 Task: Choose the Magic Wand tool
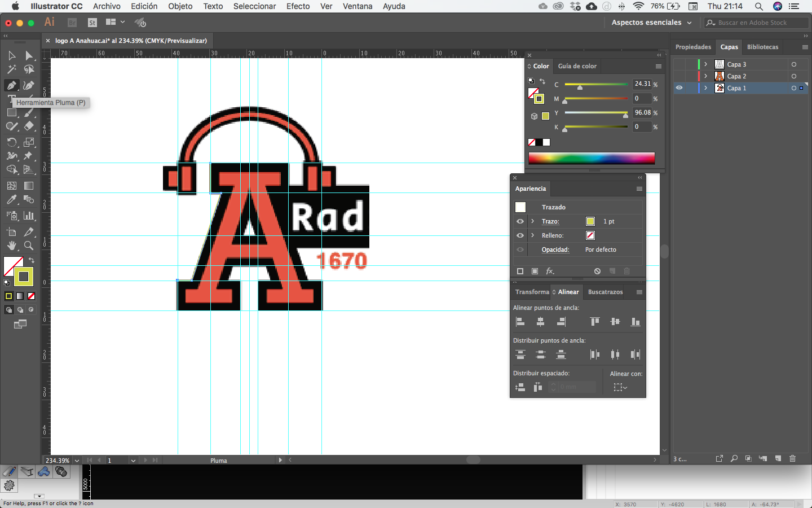(11, 69)
